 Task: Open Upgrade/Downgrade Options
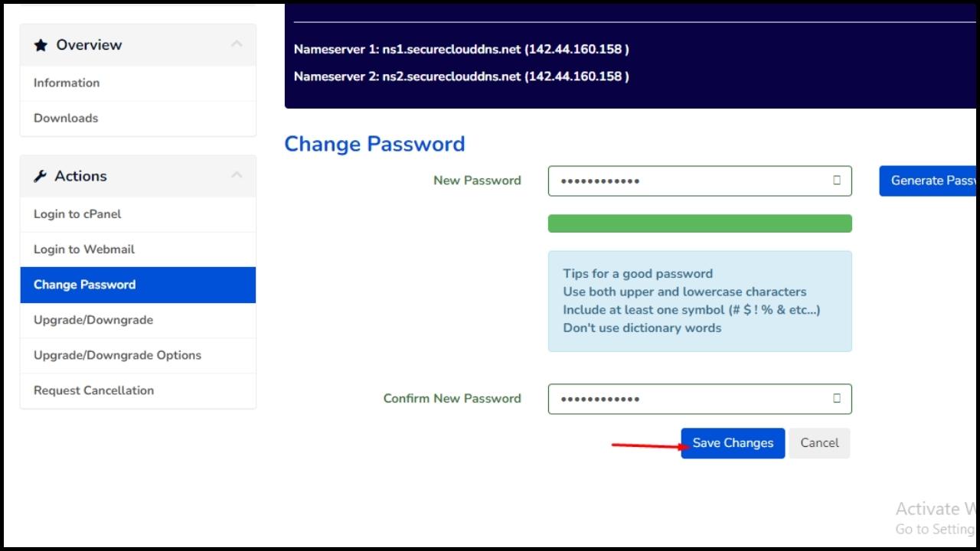pos(117,355)
